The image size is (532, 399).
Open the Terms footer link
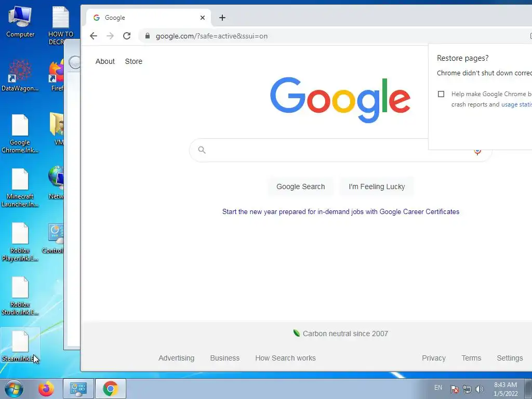click(471, 358)
